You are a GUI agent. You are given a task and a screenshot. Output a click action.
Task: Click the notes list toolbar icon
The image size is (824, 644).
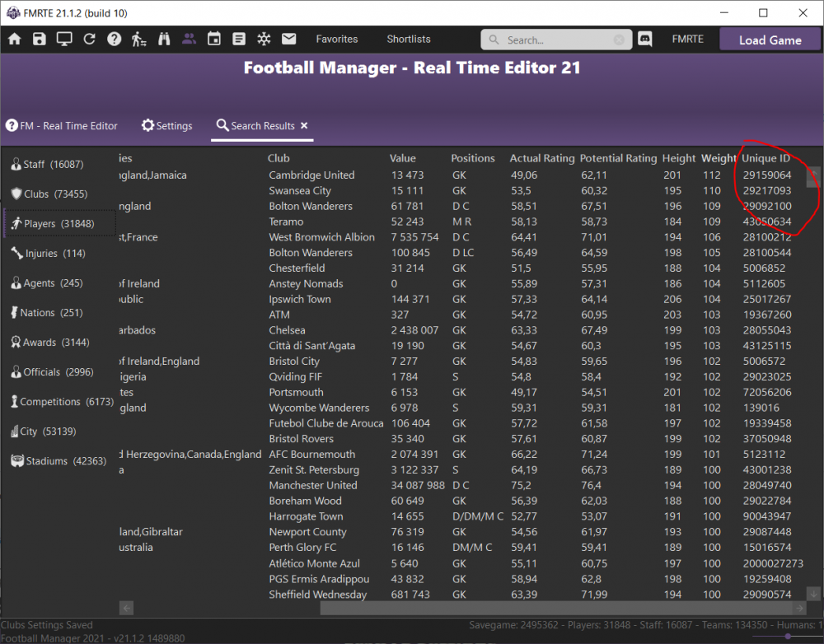tap(239, 39)
